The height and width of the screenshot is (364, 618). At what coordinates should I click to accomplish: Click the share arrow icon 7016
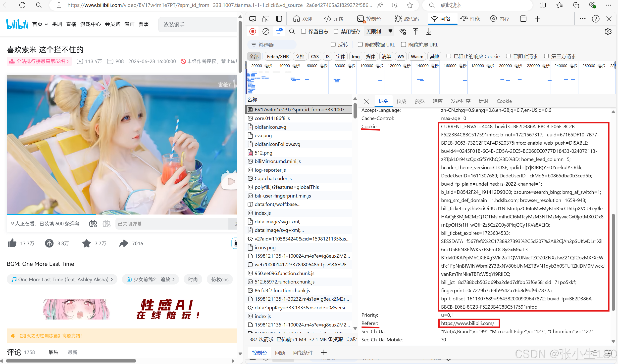coord(124,243)
